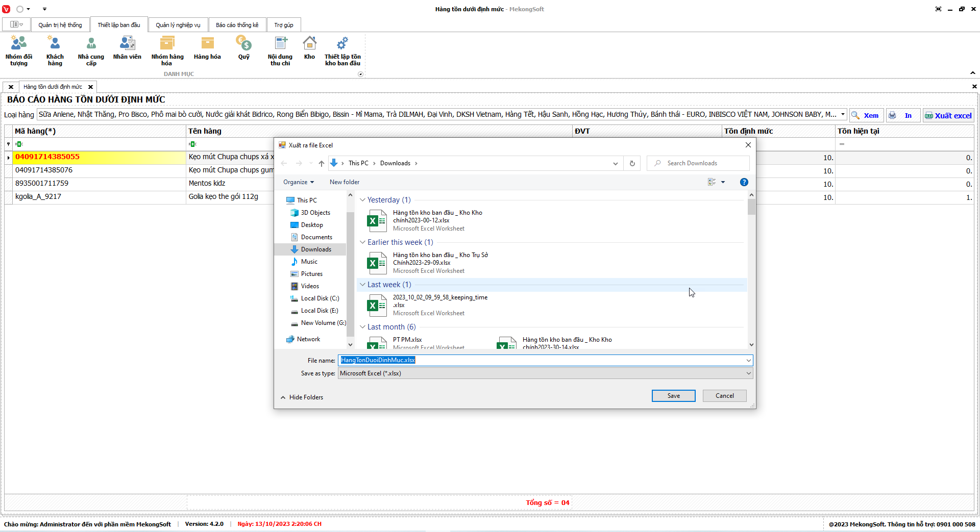Go up one folder level
980x532 pixels.
coord(321,163)
